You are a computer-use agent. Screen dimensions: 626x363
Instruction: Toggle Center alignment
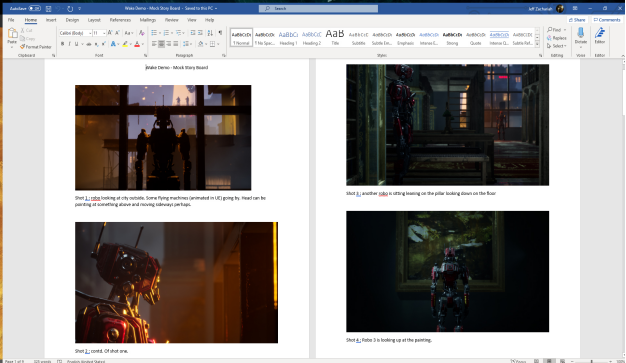161,44
